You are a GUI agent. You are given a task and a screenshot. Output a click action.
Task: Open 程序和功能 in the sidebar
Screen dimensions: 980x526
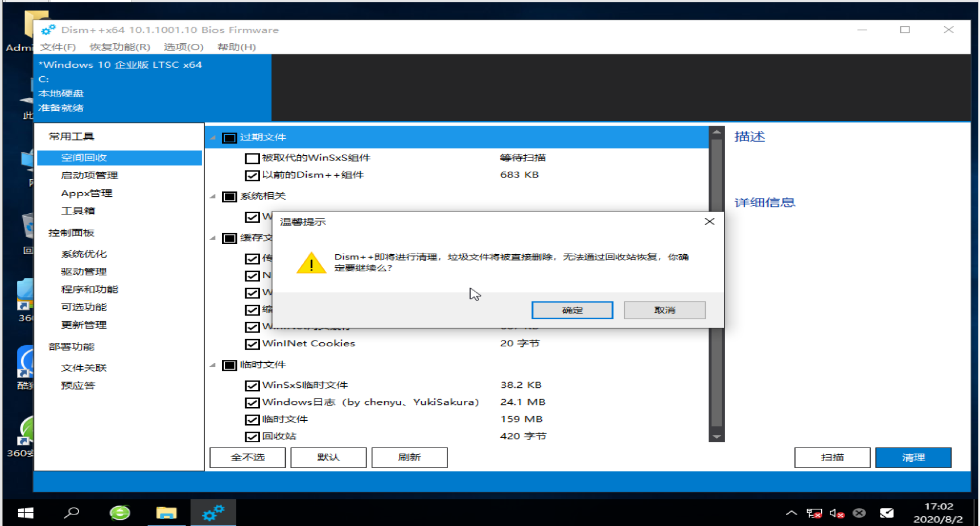point(89,289)
